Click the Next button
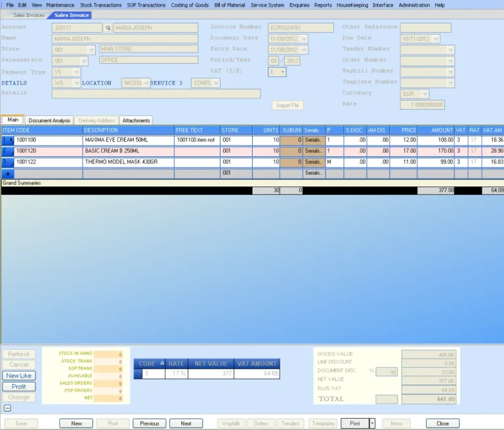Screen dimensions: 504x430 click(x=186, y=423)
